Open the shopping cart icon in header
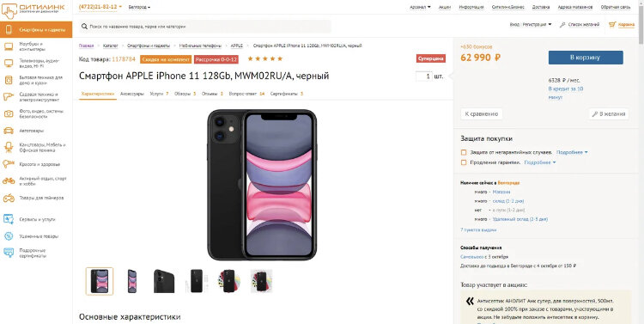Screen dimensions: 644x324 point(612,25)
